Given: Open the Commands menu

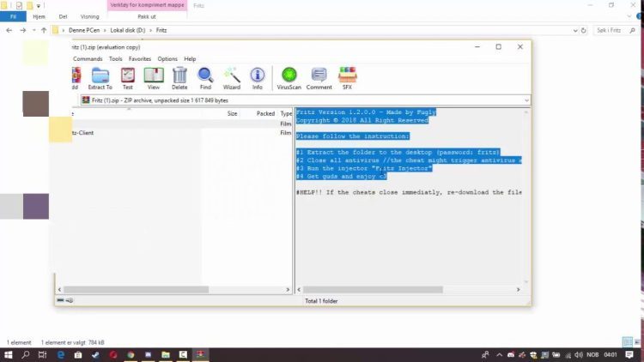Looking at the screenshot, I should tap(88, 58).
